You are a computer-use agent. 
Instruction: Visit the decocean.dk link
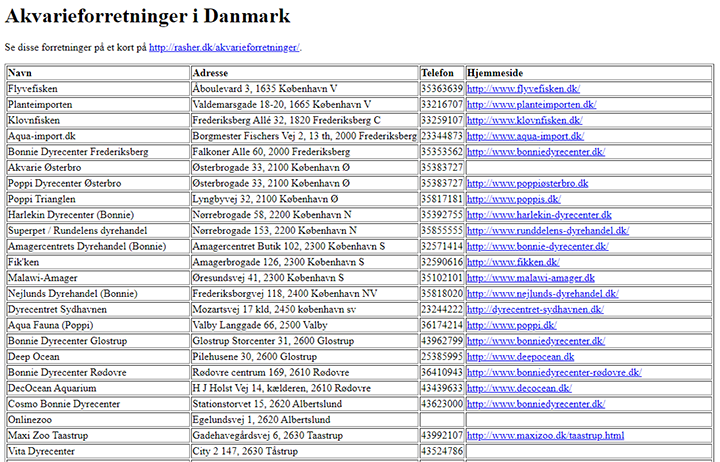coord(519,388)
